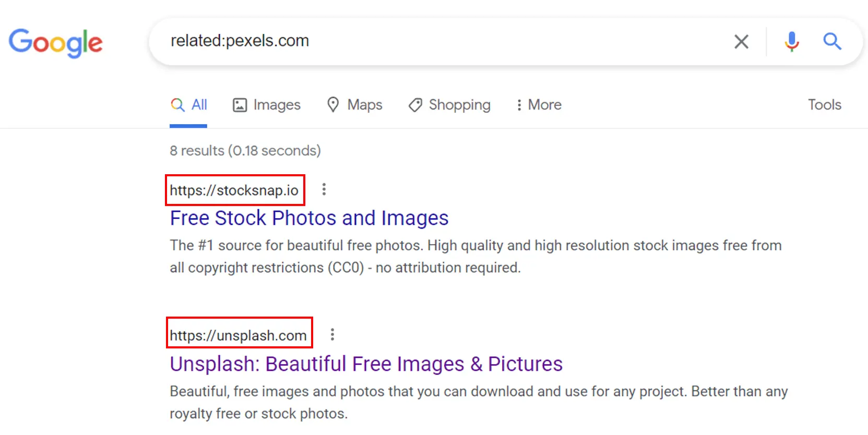Click the picture icon on Images tab

[x=240, y=105]
